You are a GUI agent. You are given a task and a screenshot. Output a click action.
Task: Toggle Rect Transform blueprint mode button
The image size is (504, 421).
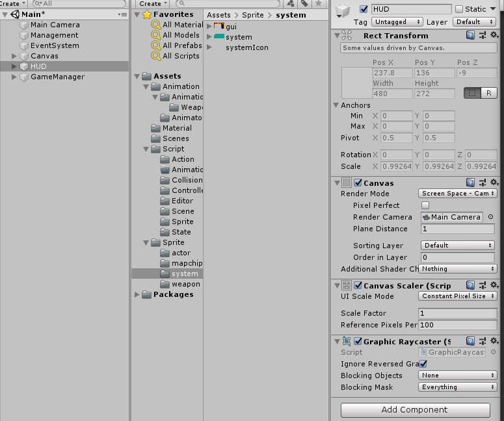click(472, 93)
